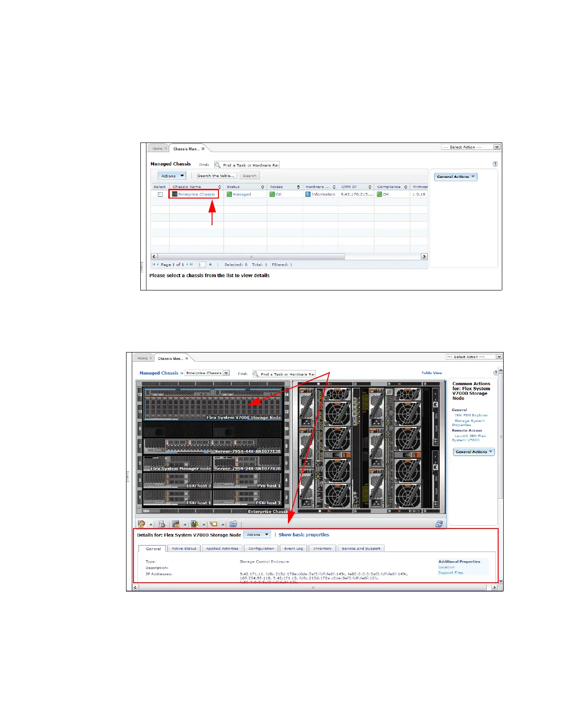Sort table by Status column
This screenshot has height=728, width=563.
[246, 187]
